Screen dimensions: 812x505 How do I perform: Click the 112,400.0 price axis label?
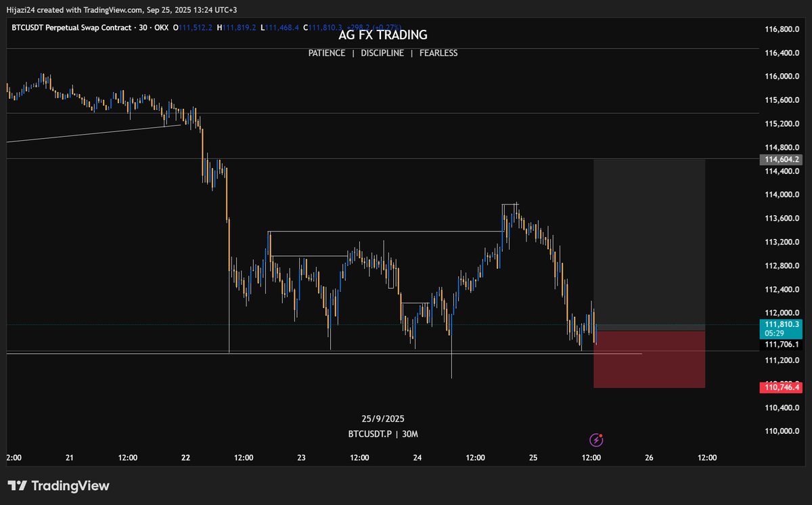click(x=782, y=290)
